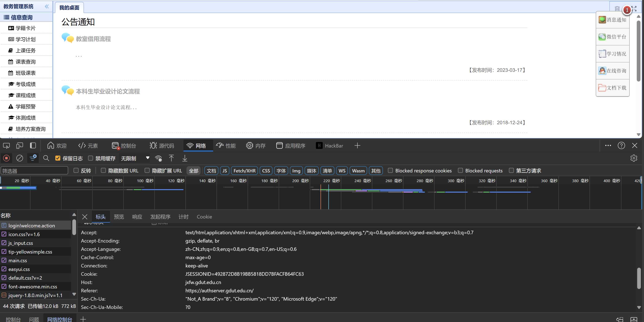Enable 禁用缓存 checkbox
Screen dimensions: 644x322
click(91, 158)
